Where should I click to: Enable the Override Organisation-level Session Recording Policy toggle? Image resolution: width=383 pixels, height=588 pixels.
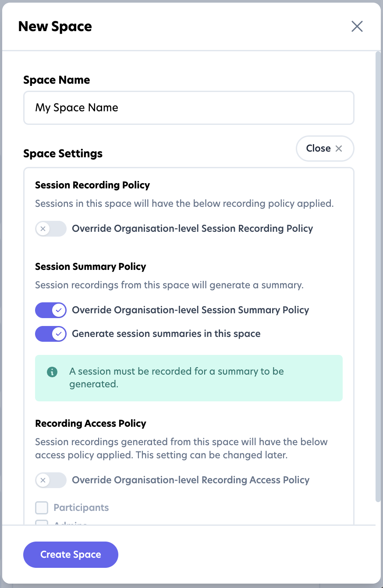(51, 229)
